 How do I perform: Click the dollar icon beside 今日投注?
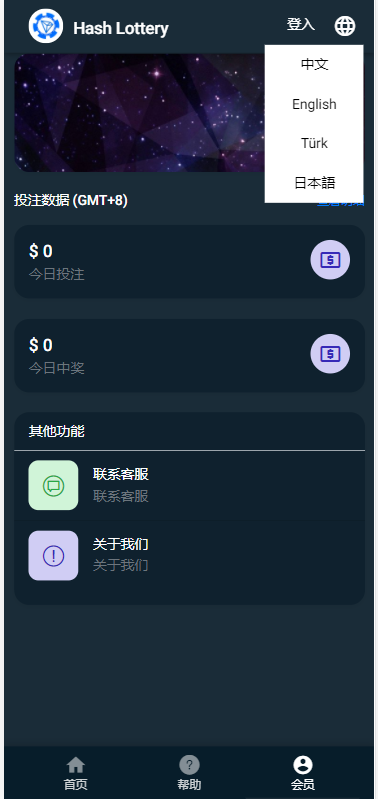(330, 260)
